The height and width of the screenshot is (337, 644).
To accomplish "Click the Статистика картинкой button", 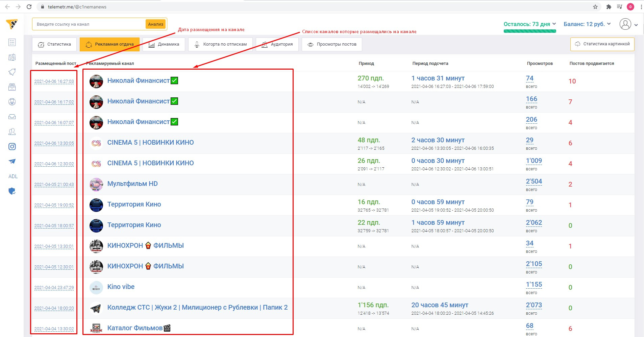I will pos(602,44).
